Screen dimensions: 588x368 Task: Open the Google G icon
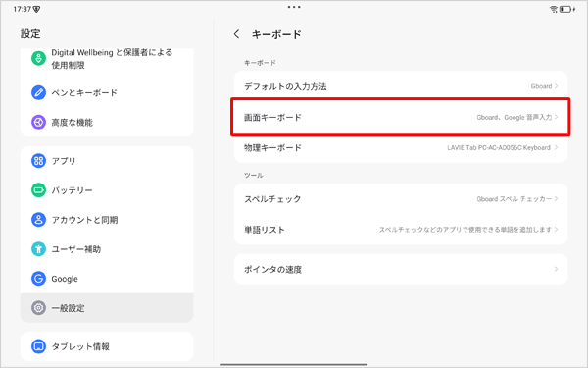(x=38, y=279)
